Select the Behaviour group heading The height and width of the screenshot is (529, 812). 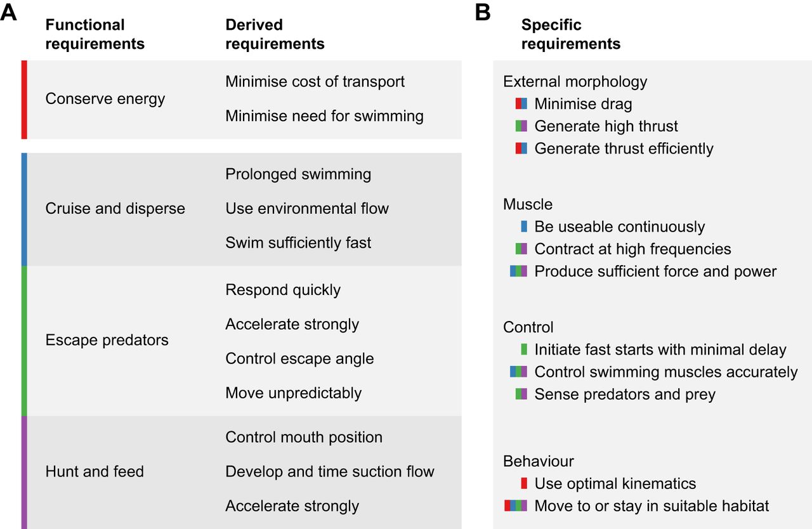point(538,461)
